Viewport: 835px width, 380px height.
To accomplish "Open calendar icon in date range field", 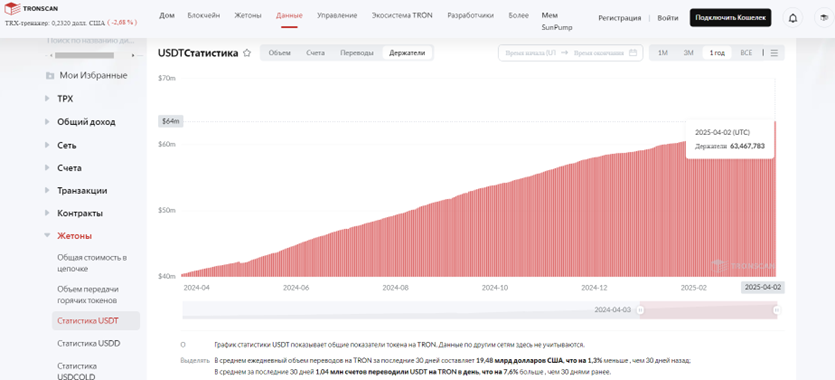I will tap(633, 53).
